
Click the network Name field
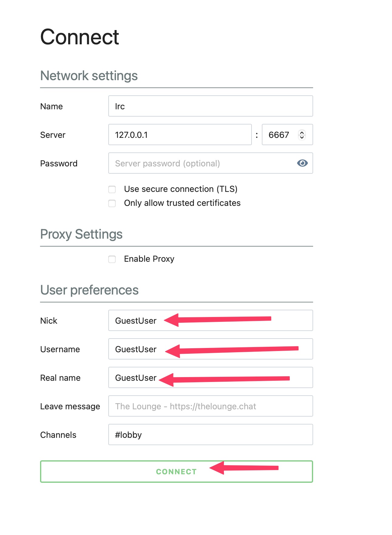(x=210, y=106)
